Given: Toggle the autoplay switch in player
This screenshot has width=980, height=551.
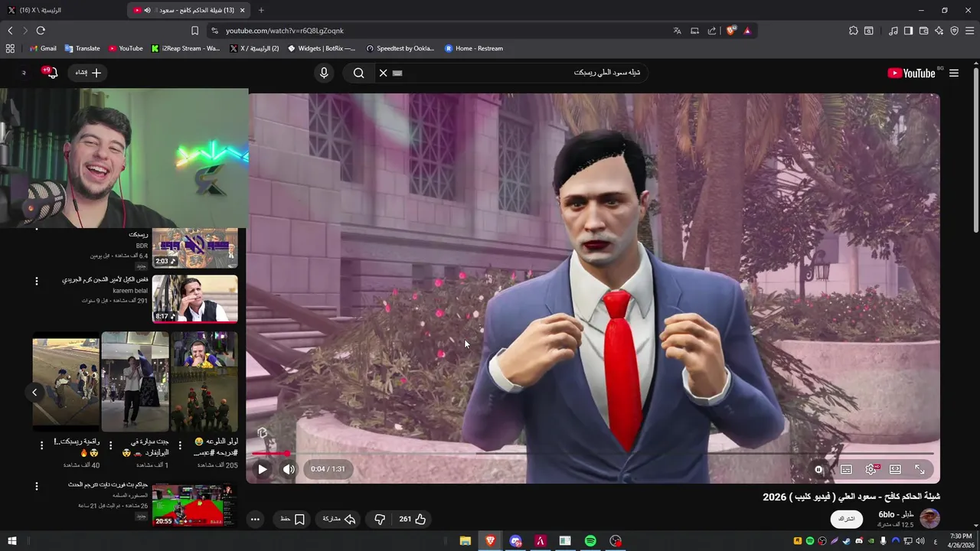Looking at the screenshot, I should 818,469.
